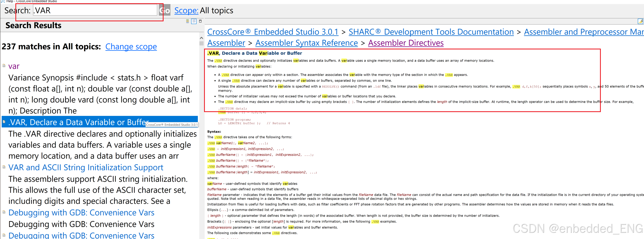Click SHARC Development Tools Documentation breadcrumb
644x239 pixels.
pyautogui.click(x=431, y=32)
